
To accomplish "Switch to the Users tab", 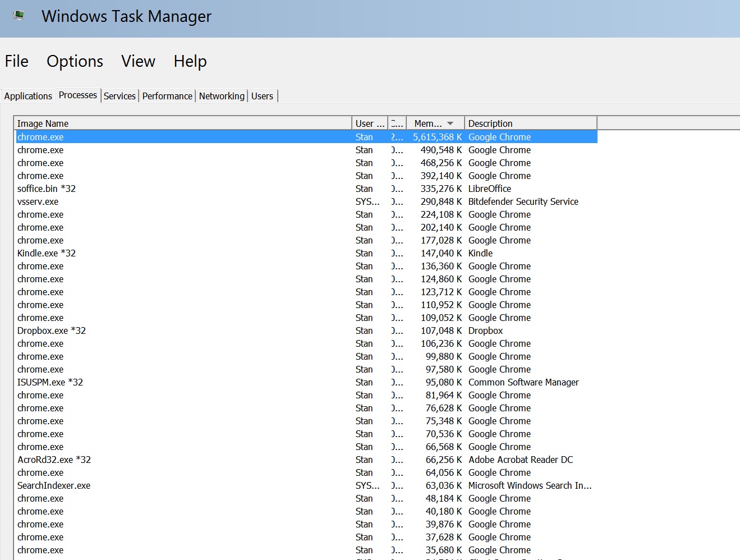I will pyautogui.click(x=262, y=96).
